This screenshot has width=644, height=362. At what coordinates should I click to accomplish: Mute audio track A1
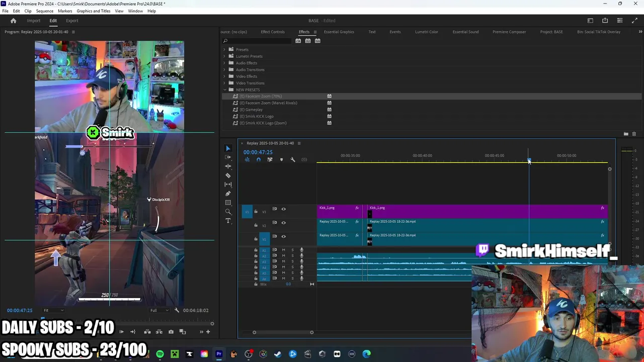[283, 250]
